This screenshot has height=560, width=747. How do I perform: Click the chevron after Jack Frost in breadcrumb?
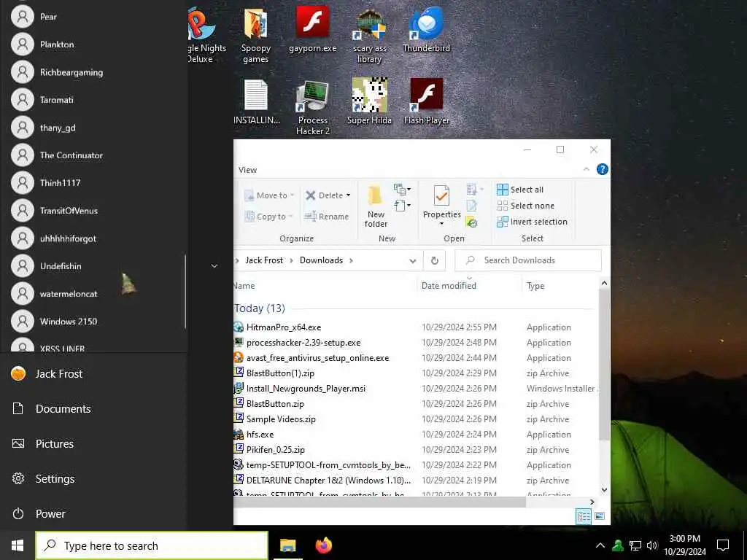[291, 260]
